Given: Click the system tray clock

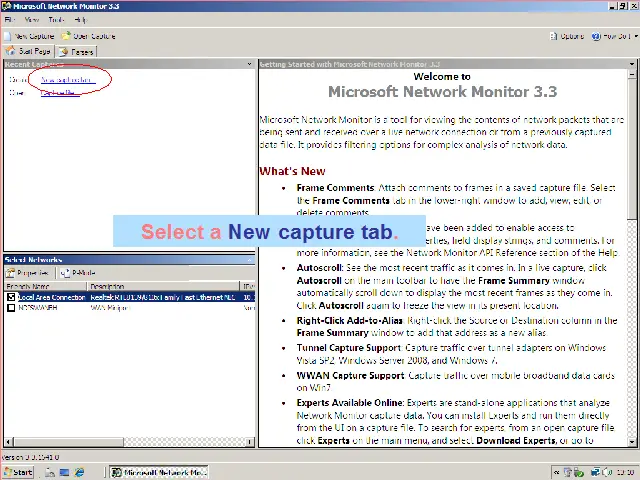Looking at the screenshot, I should [x=625, y=472].
